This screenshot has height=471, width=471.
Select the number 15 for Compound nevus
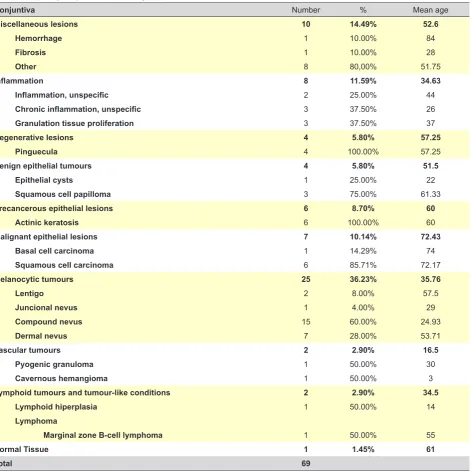coord(306,322)
